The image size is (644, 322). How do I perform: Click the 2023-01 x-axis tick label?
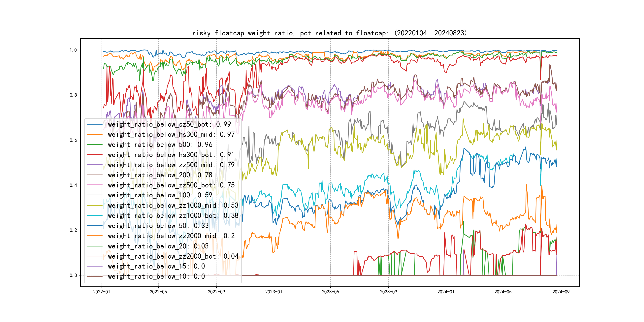coord(274,292)
